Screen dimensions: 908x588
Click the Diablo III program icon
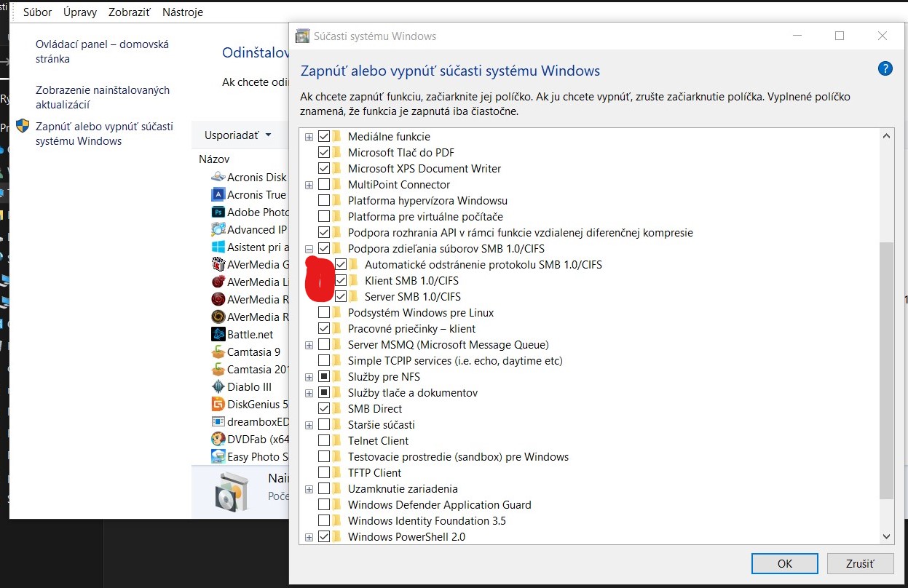(x=218, y=387)
